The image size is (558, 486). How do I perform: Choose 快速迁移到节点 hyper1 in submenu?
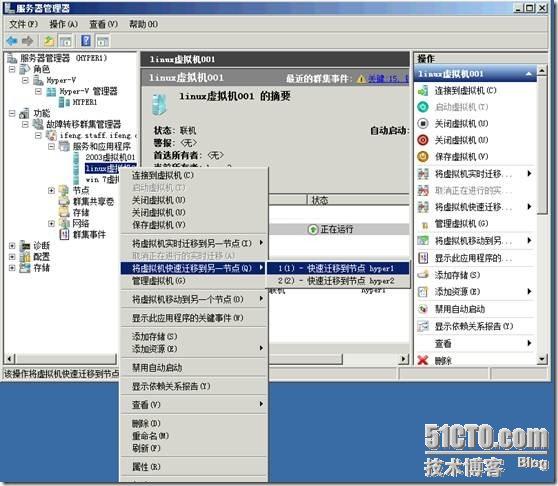[338, 268]
